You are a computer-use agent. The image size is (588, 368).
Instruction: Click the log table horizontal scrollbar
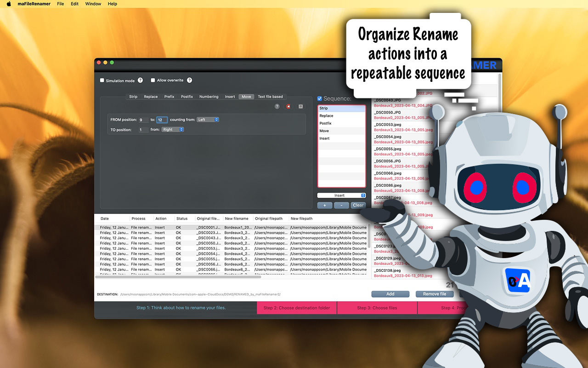point(178,277)
